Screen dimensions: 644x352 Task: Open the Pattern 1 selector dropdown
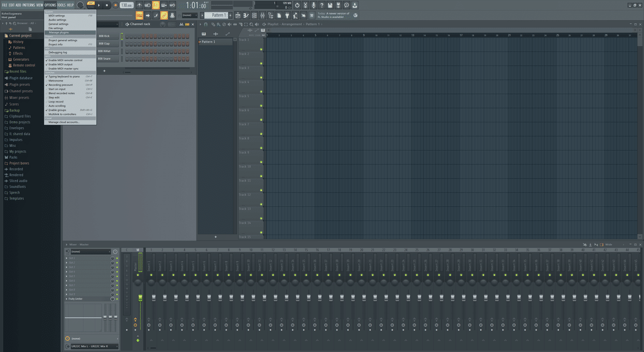pyautogui.click(x=219, y=14)
